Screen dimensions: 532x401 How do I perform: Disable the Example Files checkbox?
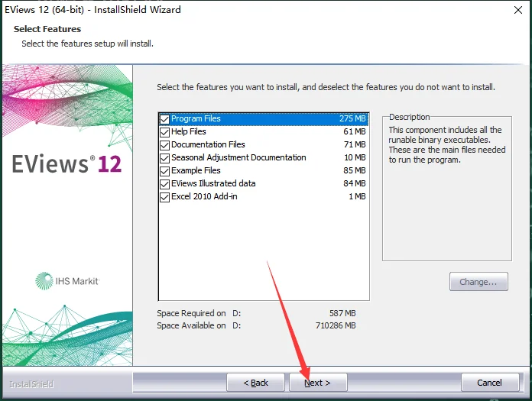tap(164, 171)
